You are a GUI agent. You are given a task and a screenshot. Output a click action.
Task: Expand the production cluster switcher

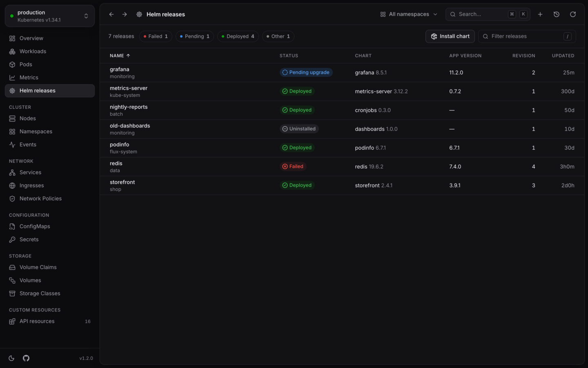tap(50, 16)
